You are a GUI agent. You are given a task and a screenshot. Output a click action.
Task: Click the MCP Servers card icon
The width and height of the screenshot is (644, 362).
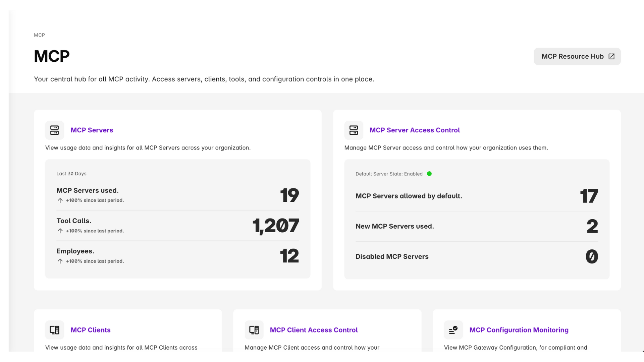[x=54, y=130]
